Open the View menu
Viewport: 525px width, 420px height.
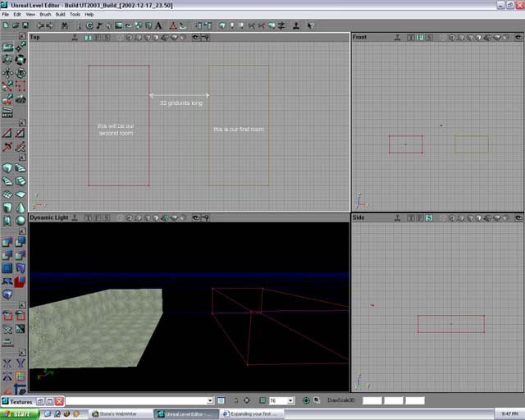(30, 15)
